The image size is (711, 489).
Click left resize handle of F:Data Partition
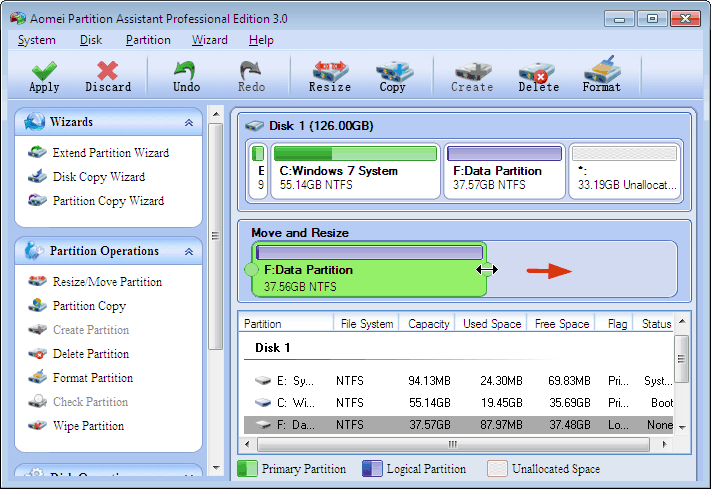click(x=251, y=269)
